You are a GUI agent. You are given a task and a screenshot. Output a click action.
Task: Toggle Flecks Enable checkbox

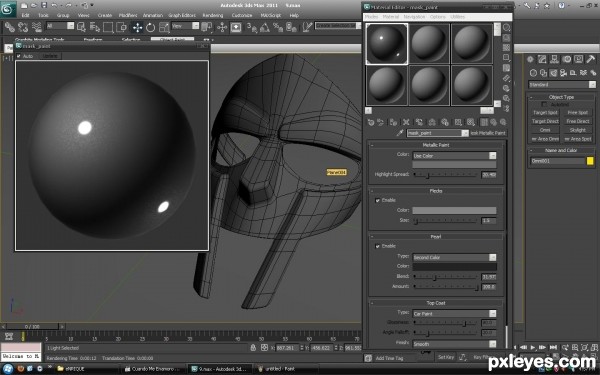[x=378, y=201]
